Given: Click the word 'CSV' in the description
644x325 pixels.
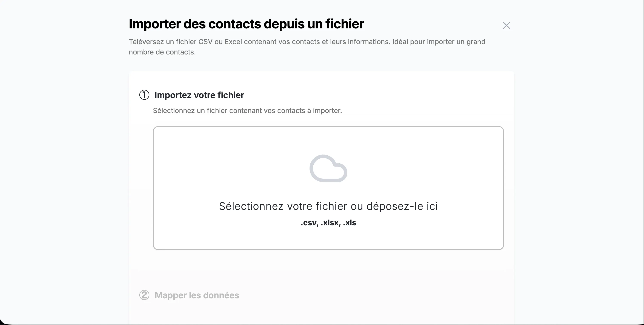Looking at the screenshot, I should click(x=205, y=42).
